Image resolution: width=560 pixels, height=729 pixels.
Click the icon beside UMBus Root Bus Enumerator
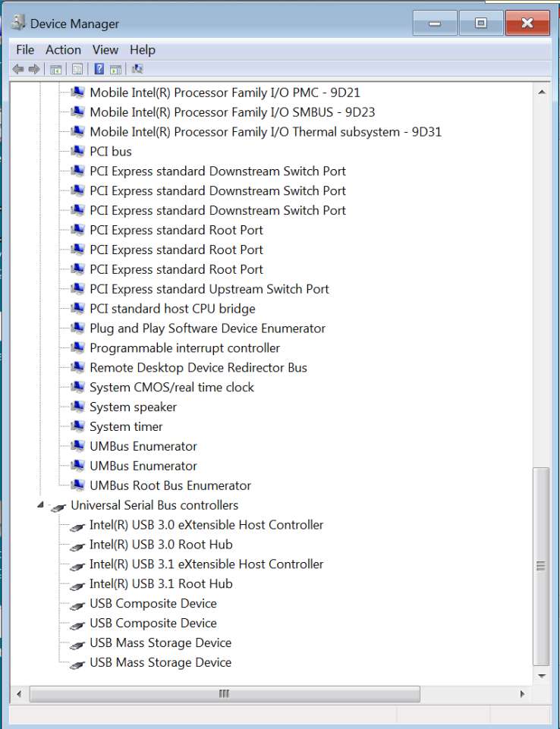click(77, 485)
